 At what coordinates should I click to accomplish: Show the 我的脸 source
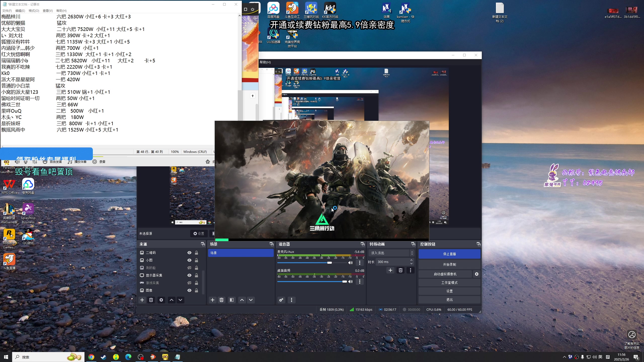click(189, 268)
